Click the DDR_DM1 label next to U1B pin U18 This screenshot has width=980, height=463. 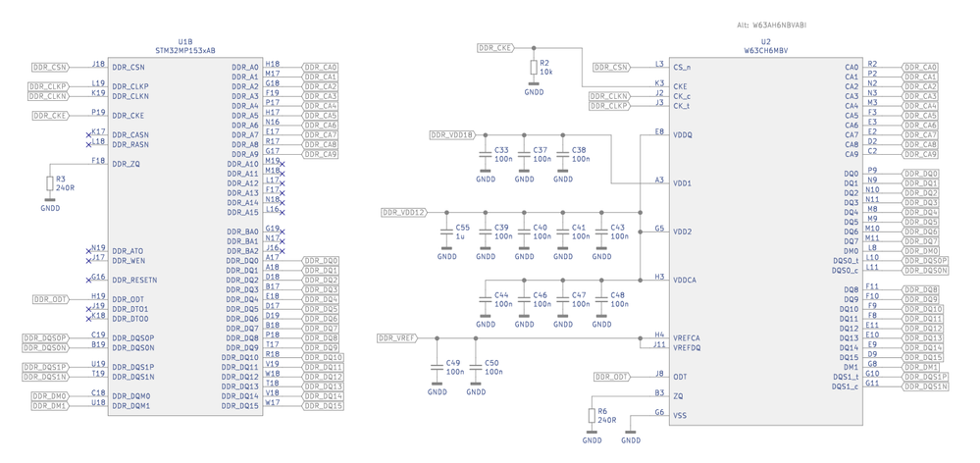point(50,406)
